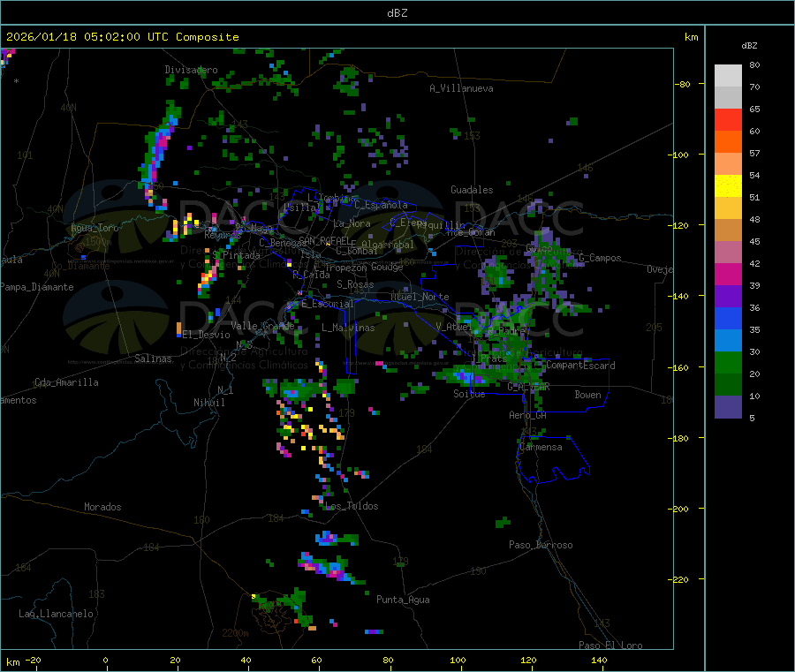Select the Bowen map label
The height and width of the screenshot is (672, 795).
(587, 395)
